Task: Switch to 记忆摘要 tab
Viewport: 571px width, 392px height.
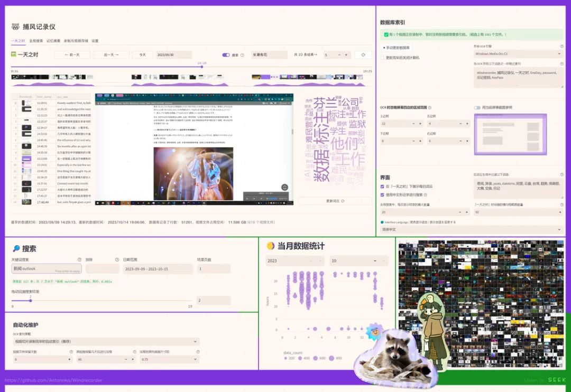Action: coord(53,41)
